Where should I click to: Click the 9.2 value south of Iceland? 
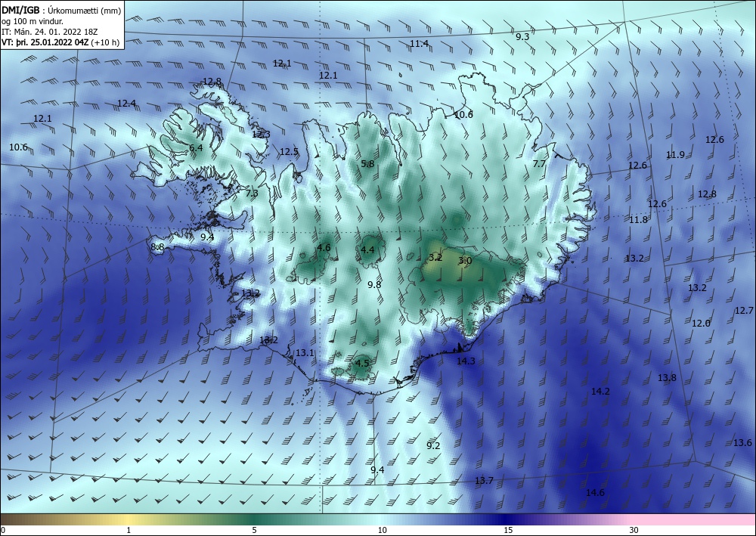(x=433, y=446)
